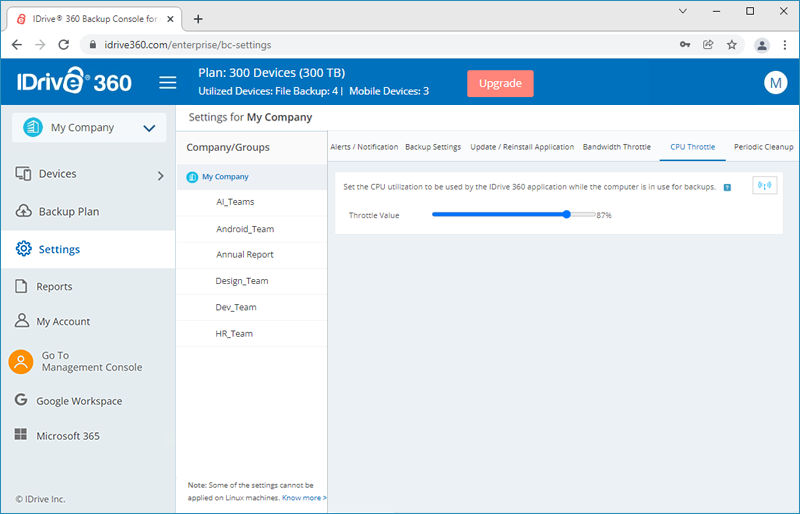Click the Upgrade button

click(500, 83)
